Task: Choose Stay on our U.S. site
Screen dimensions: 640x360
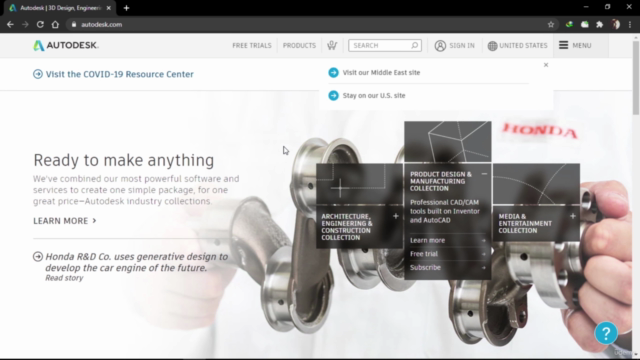Action: (x=374, y=95)
